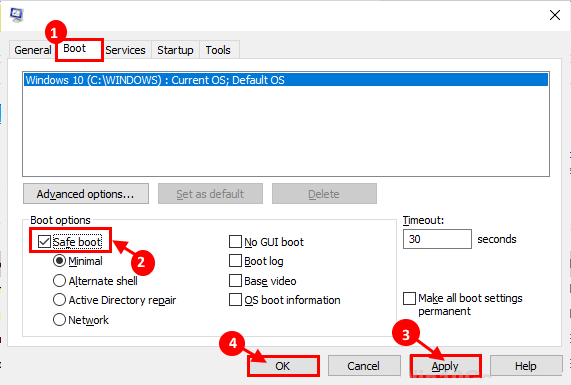571x385 pixels.
Task: Enable the No GUI boot checkbox
Action: (235, 241)
